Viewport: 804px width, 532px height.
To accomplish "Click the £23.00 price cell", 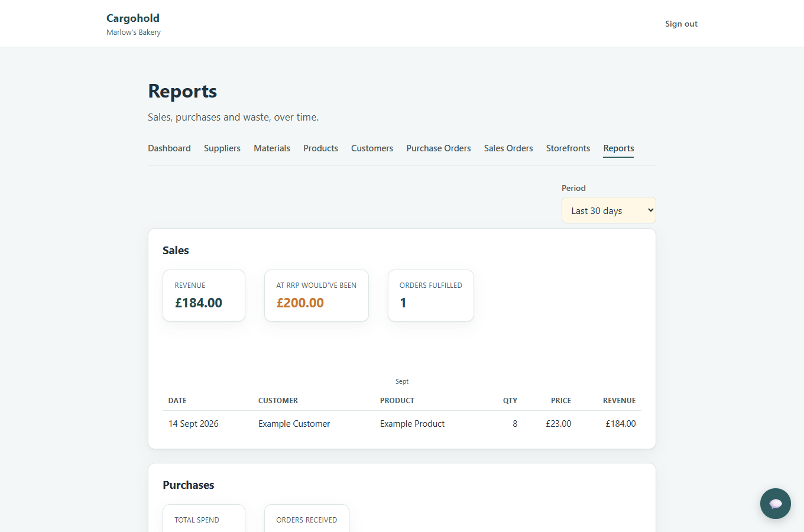I will pos(559,424).
